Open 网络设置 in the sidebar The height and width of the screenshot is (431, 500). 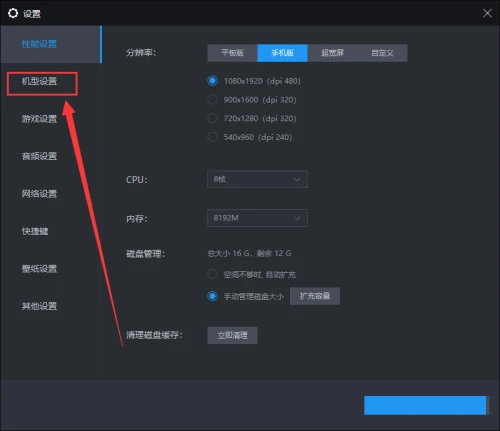(x=39, y=194)
